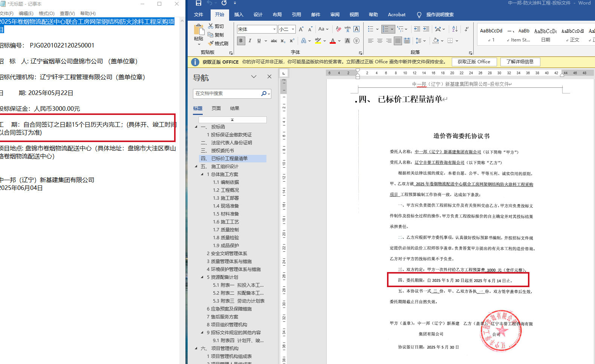Open the bullet list dropdown arrow

point(377,29)
